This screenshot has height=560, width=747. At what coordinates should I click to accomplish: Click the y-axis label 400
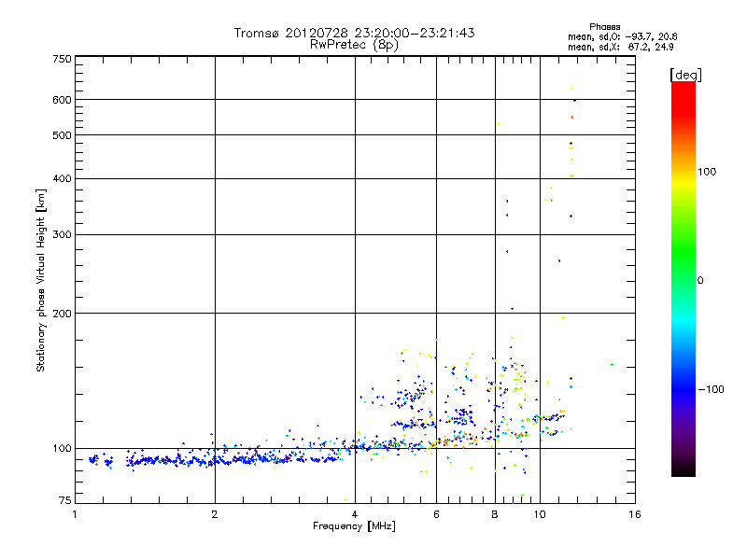(62, 178)
